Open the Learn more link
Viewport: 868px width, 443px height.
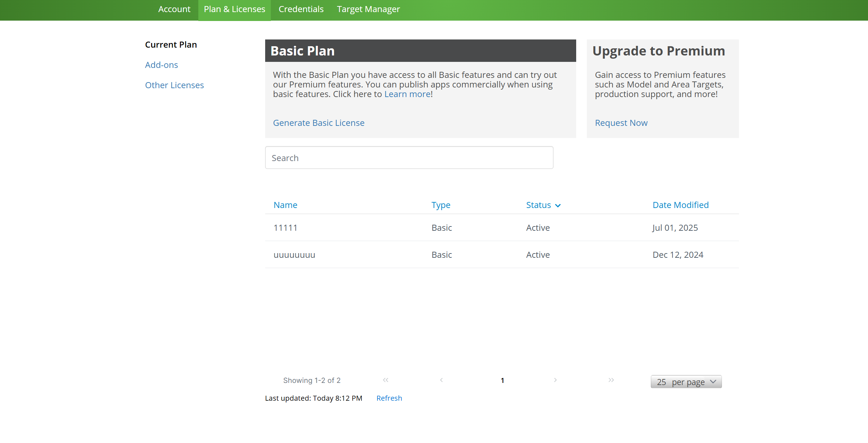point(407,94)
